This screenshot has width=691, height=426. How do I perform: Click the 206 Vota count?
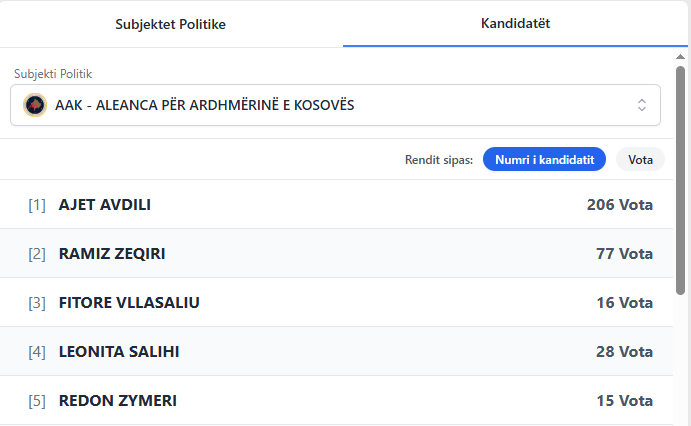coord(619,205)
